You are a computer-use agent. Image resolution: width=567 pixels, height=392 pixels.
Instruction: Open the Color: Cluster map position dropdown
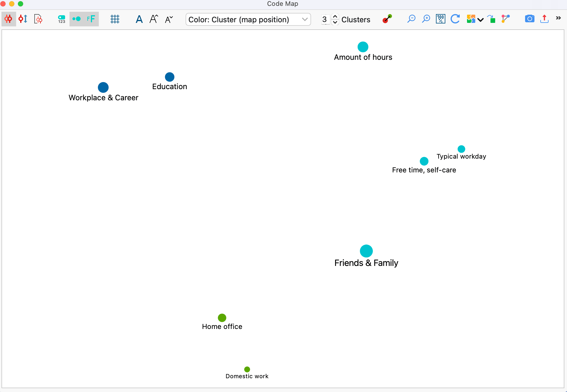(x=248, y=19)
